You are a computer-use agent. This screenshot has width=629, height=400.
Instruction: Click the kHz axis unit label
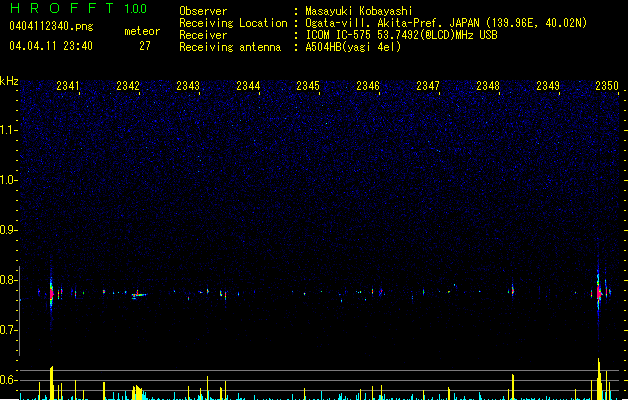pyautogui.click(x=9, y=81)
